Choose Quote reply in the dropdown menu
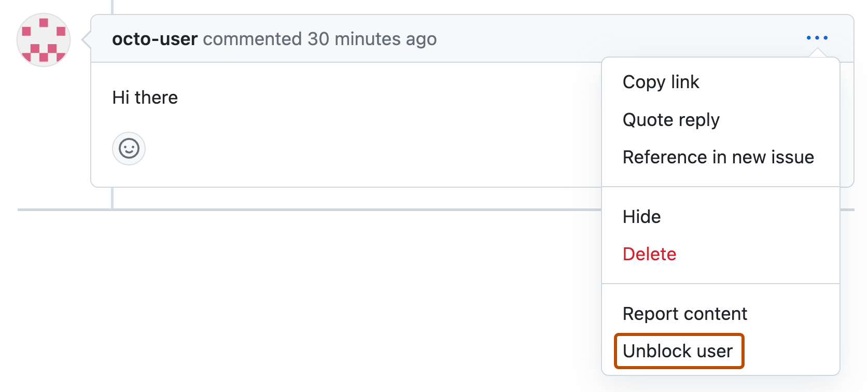The width and height of the screenshot is (868, 392). 671,119
